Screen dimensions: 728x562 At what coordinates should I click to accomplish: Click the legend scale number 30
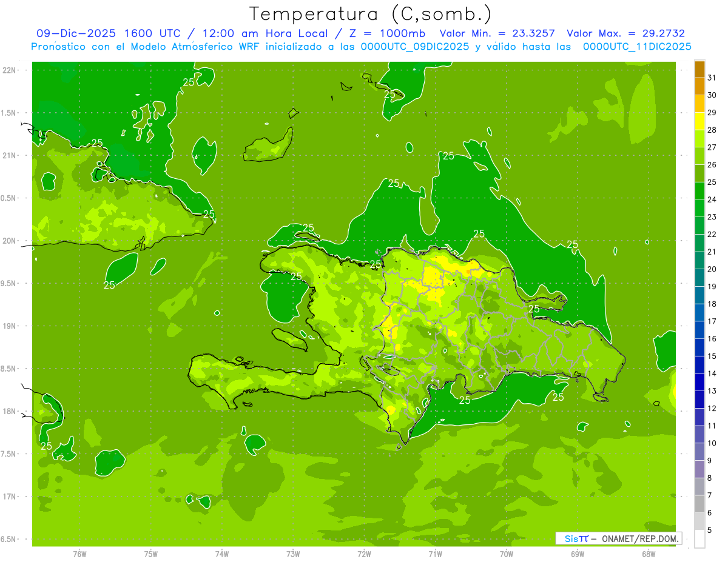[712, 95]
